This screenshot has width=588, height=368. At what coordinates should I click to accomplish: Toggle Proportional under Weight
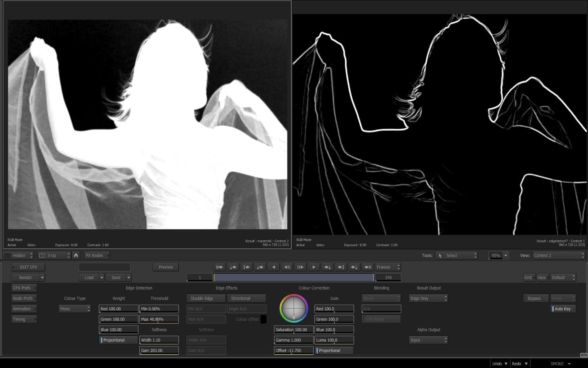(x=118, y=340)
